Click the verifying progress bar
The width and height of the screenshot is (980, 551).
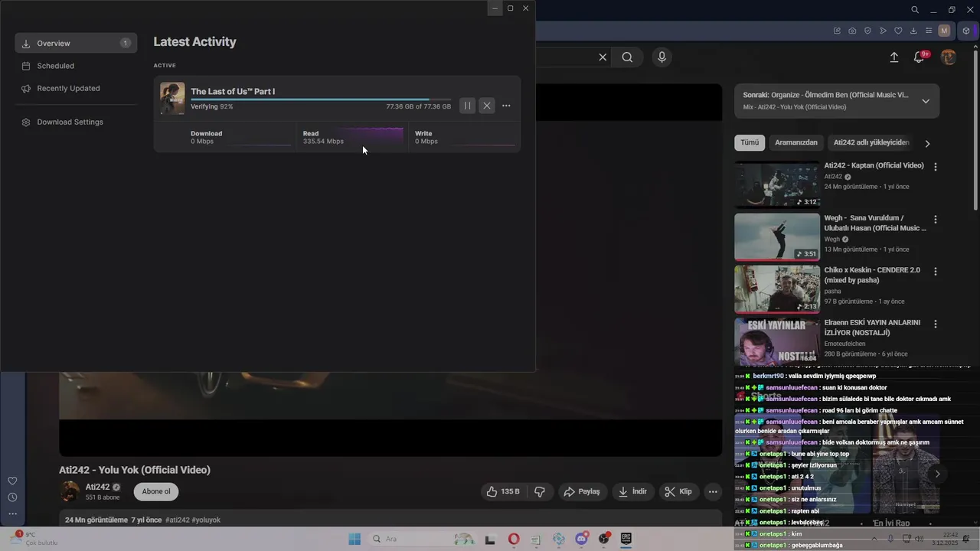321,99
